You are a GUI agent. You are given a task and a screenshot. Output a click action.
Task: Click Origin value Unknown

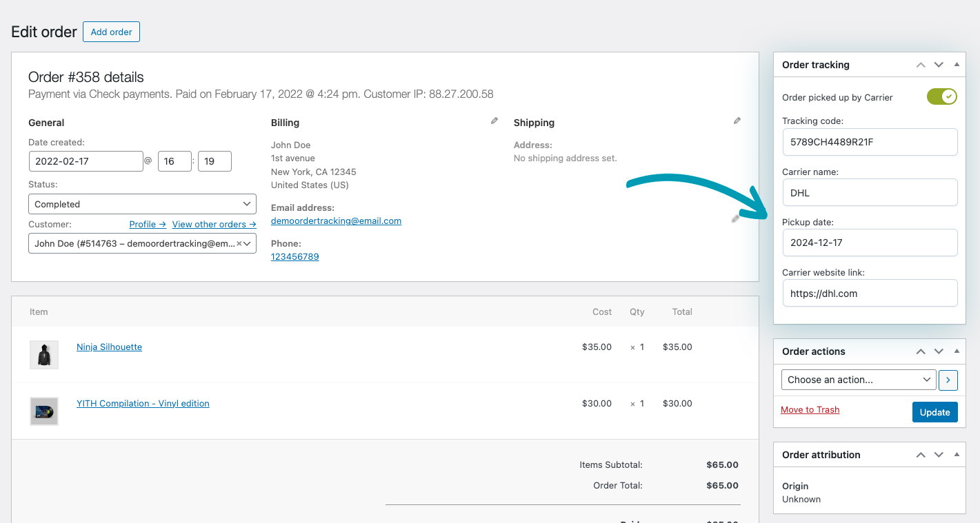(x=801, y=499)
